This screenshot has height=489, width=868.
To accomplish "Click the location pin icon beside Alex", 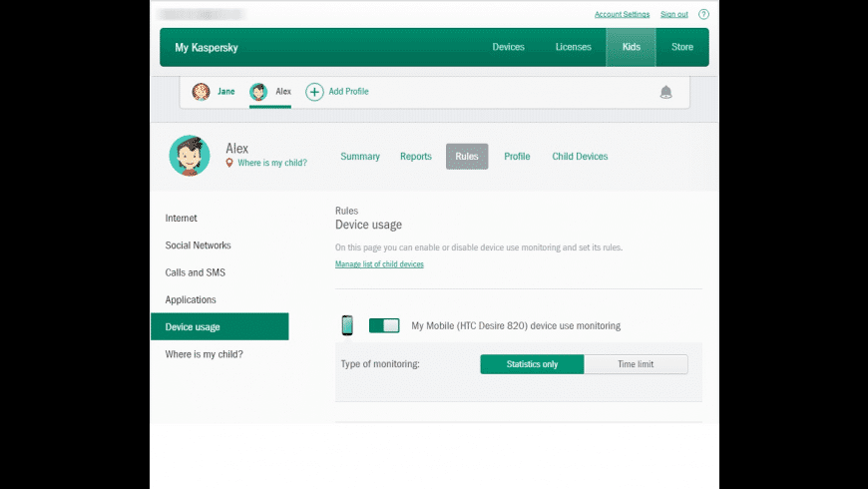I will pyautogui.click(x=229, y=163).
